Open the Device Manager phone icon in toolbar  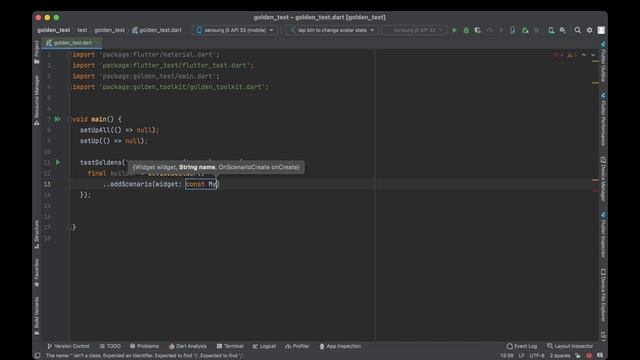click(551, 30)
